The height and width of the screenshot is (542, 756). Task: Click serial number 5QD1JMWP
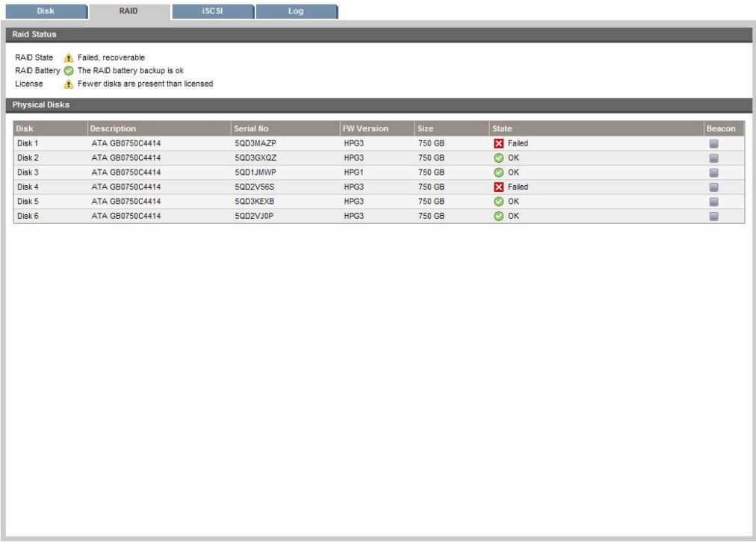[x=255, y=172]
